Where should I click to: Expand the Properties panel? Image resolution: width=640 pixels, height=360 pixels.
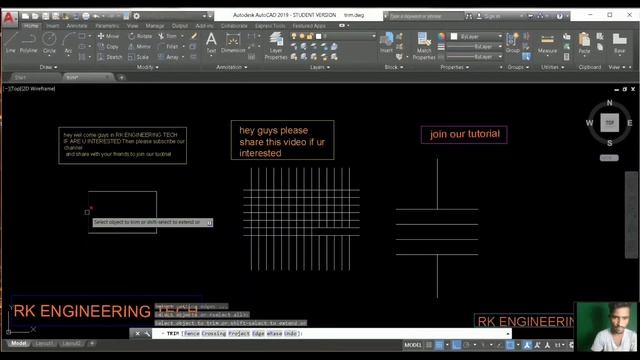[x=455, y=67]
